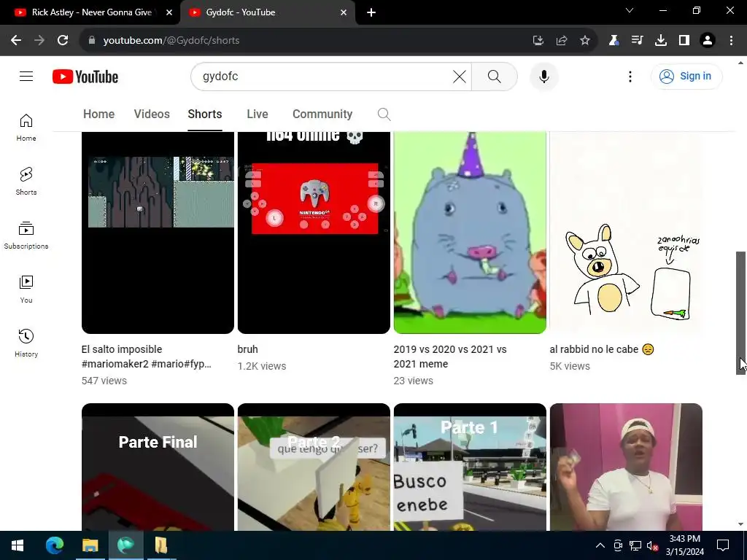This screenshot has height=560, width=747.
Task: Reload the current page
Action: point(63,41)
